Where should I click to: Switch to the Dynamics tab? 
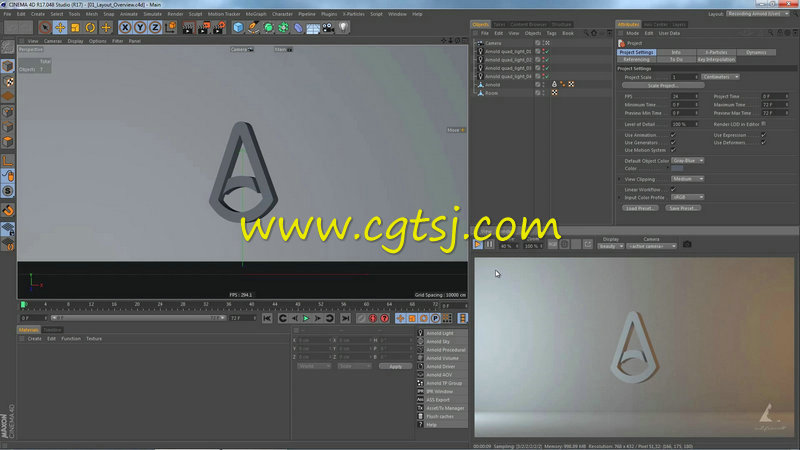tap(756, 53)
